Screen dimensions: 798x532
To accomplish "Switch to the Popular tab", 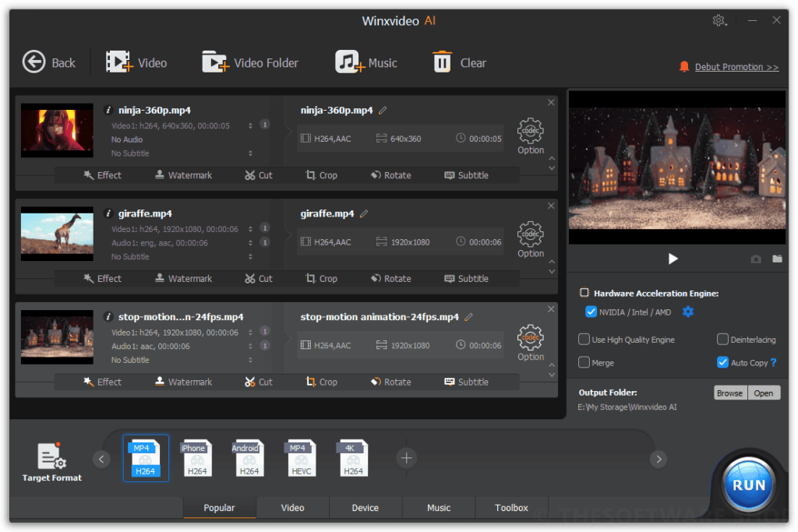I will pyautogui.click(x=219, y=507).
